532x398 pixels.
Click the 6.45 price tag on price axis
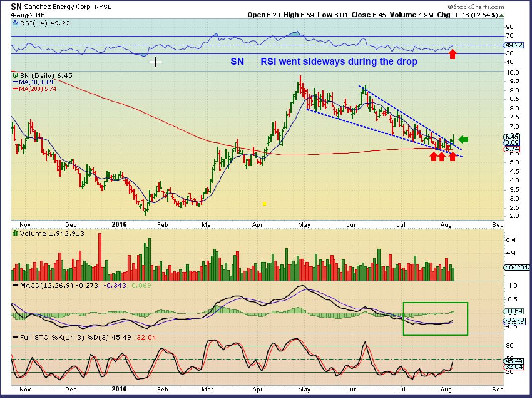coord(512,137)
